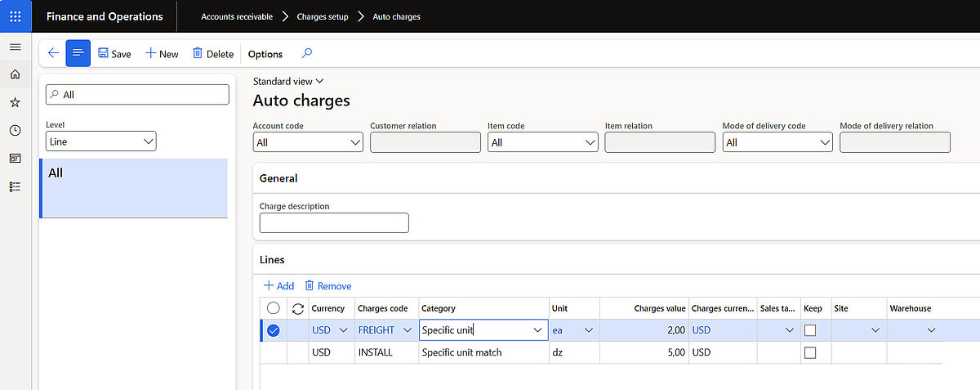Image resolution: width=980 pixels, height=390 pixels.
Task: Click the 2,00 charges value cell
Action: pyautogui.click(x=644, y=330)
